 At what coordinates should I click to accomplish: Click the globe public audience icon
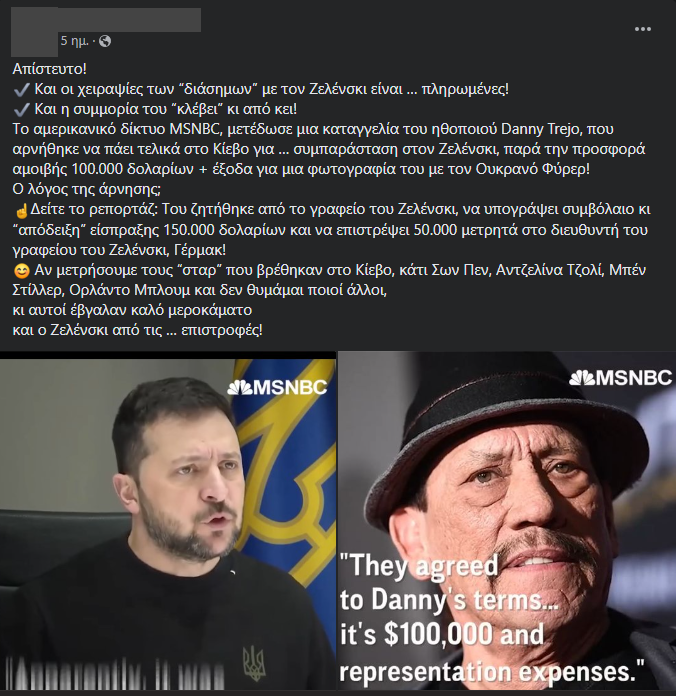[105, 41]
